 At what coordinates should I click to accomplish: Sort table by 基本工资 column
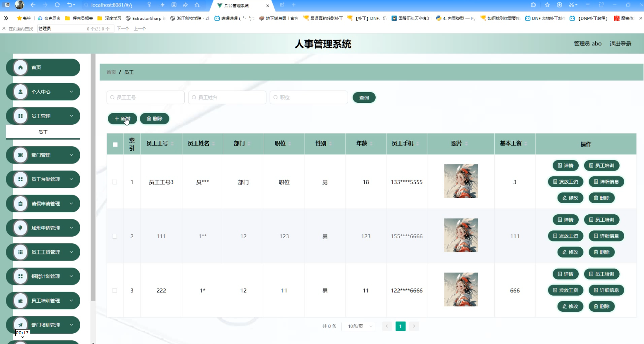click(526, 144)
